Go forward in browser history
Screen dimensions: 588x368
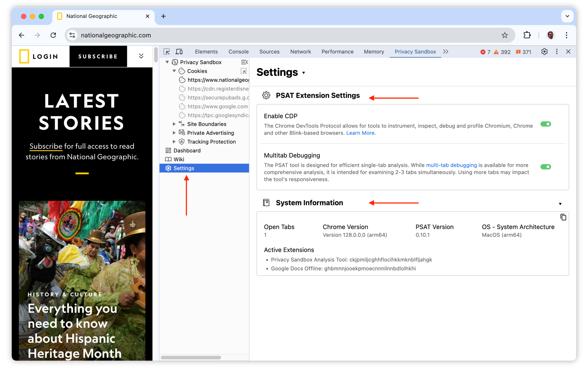(37, 35)
